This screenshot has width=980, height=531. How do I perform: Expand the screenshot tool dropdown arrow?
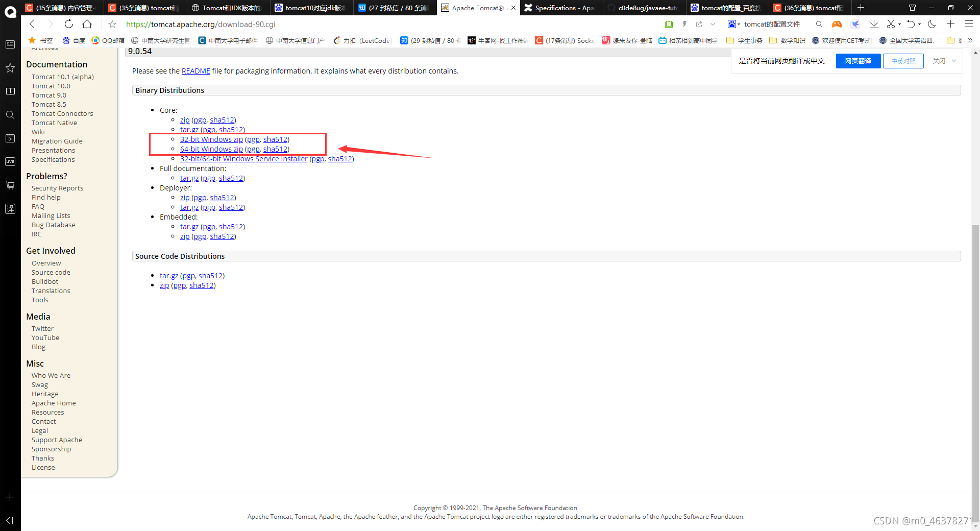click(x=899, y=24)
